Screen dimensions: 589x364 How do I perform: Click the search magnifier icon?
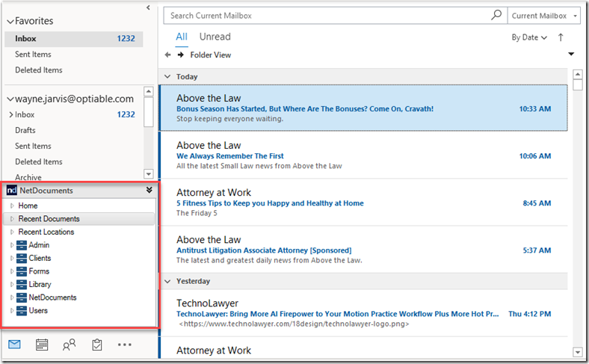[496, 16]
